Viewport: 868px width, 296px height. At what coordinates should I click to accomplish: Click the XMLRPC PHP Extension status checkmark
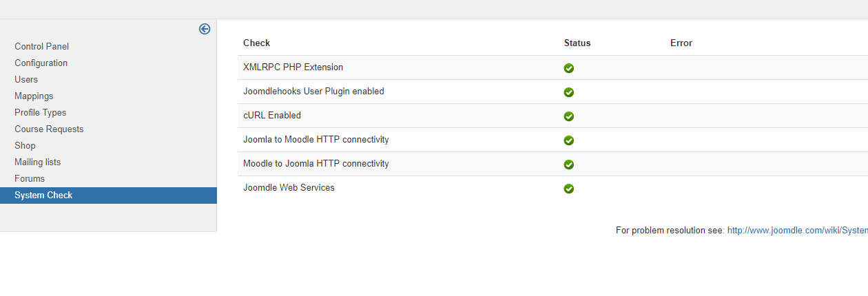[x=569, y=68]
